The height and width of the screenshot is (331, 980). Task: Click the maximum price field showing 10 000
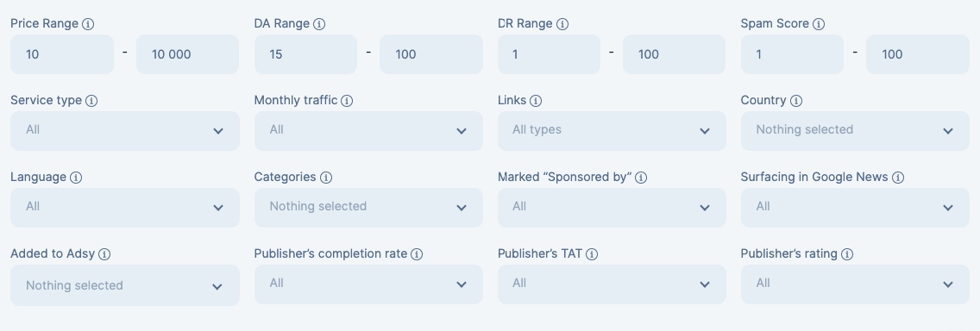[x=187, y=54]
